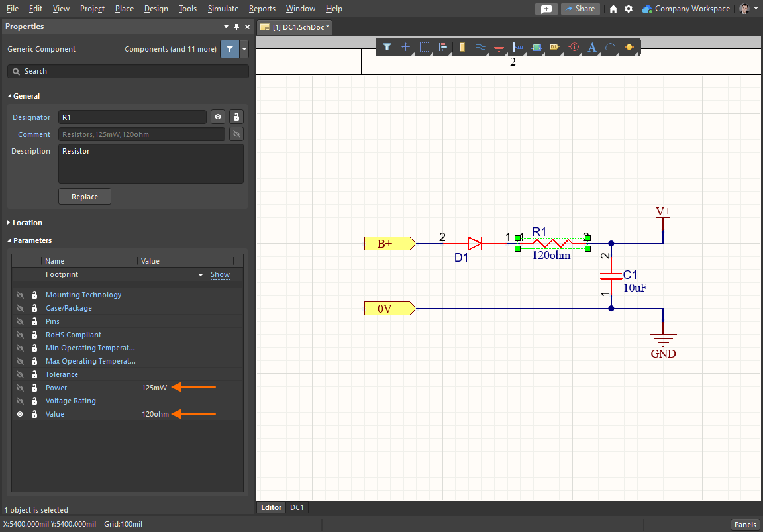Unlock the Designator field
Viewport: 763px width, 532px height.
(x=236, y=117)
